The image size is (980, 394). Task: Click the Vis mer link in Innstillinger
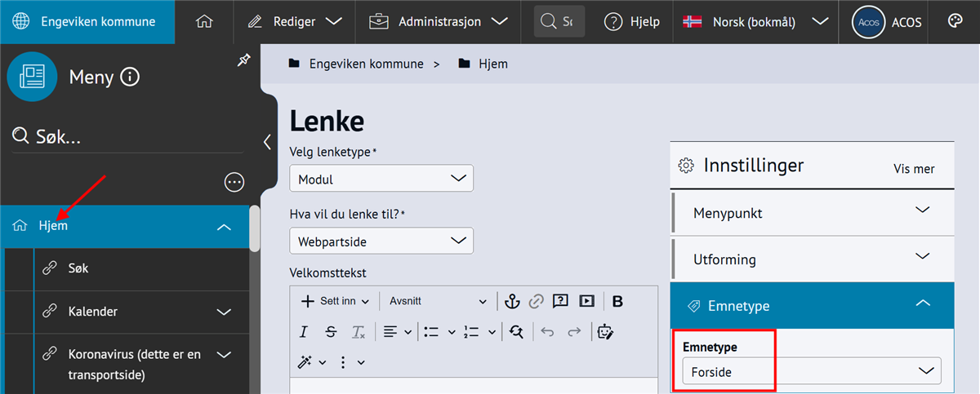tap(914, 169)
